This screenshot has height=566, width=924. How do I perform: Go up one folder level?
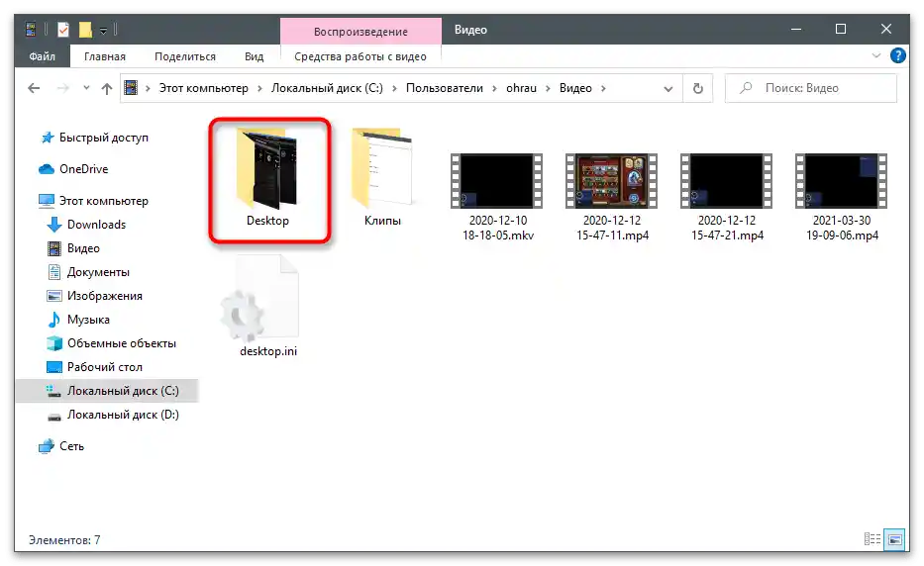(x=107, y=88)
